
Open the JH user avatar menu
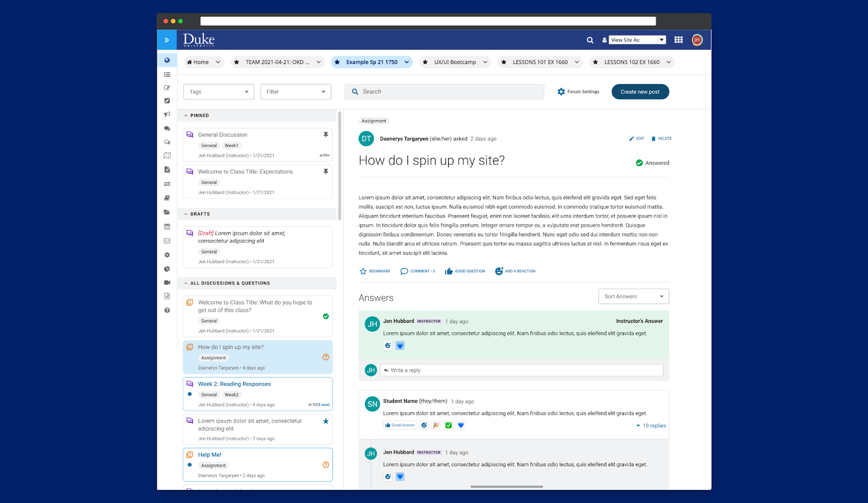[x=697, y=40]
